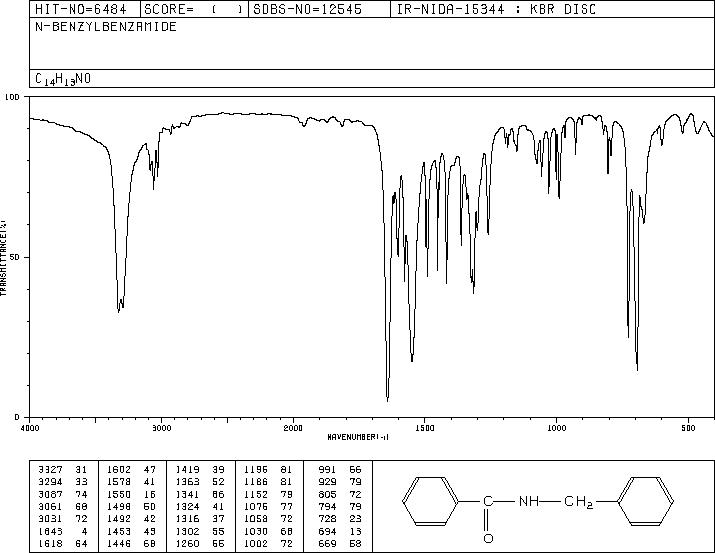Click the 1602 peak table entry
Screen dimensions: 715x553
[x=131, y=470]
